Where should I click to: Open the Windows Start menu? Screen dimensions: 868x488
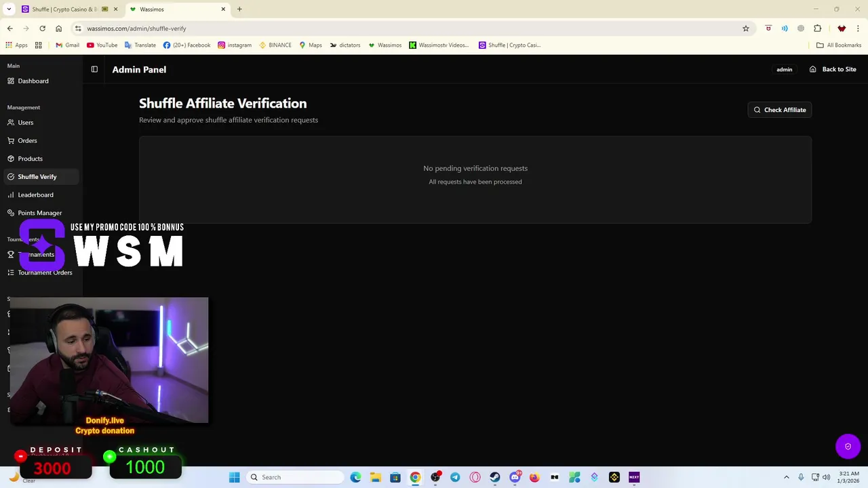pyautogui.click(x=234, y=477)
